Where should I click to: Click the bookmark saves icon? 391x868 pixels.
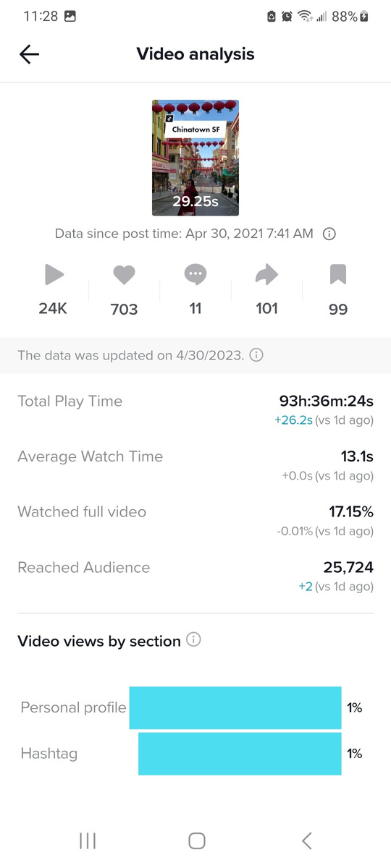point(338,274)
